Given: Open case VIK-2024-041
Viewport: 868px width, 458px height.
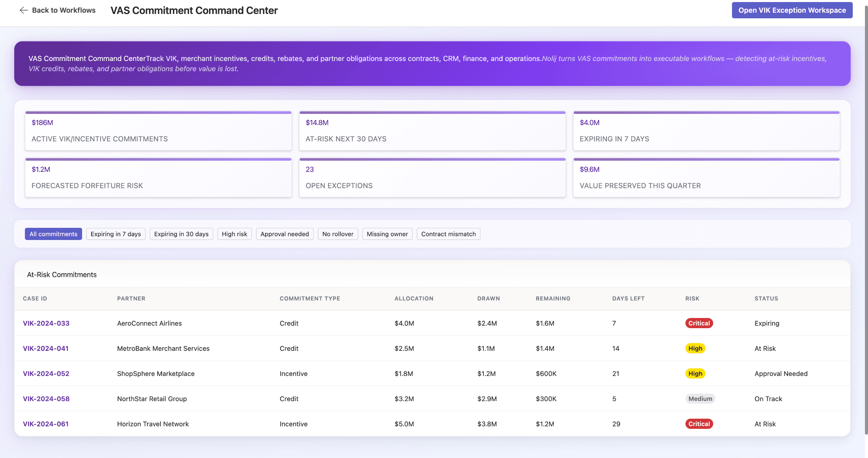Looking at the screenshot, I should 46,348.
